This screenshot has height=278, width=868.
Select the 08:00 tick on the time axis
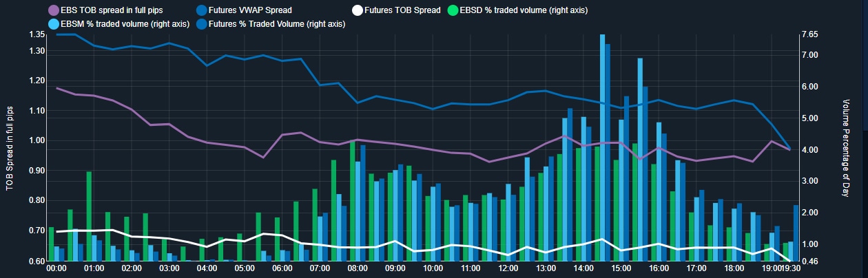[358, 268]
